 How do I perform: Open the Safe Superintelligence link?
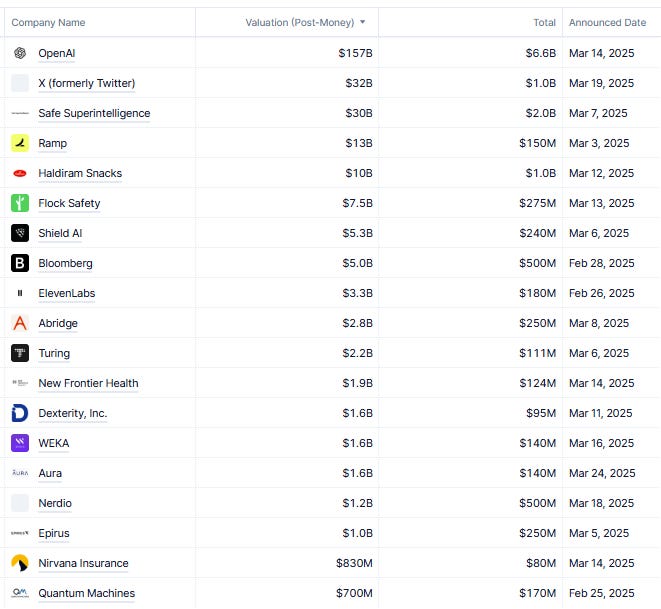(x=94, y=113)
